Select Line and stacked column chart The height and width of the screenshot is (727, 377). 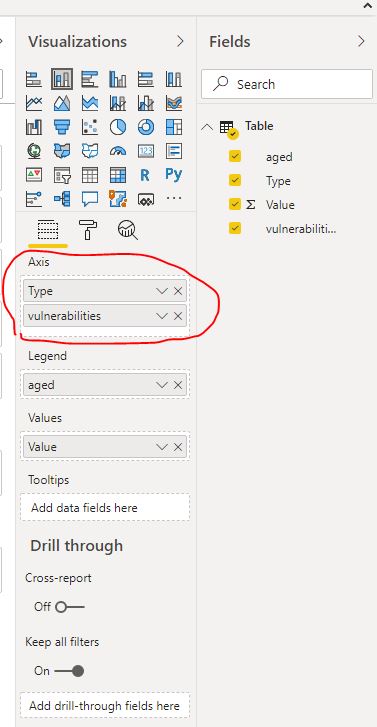118,103
